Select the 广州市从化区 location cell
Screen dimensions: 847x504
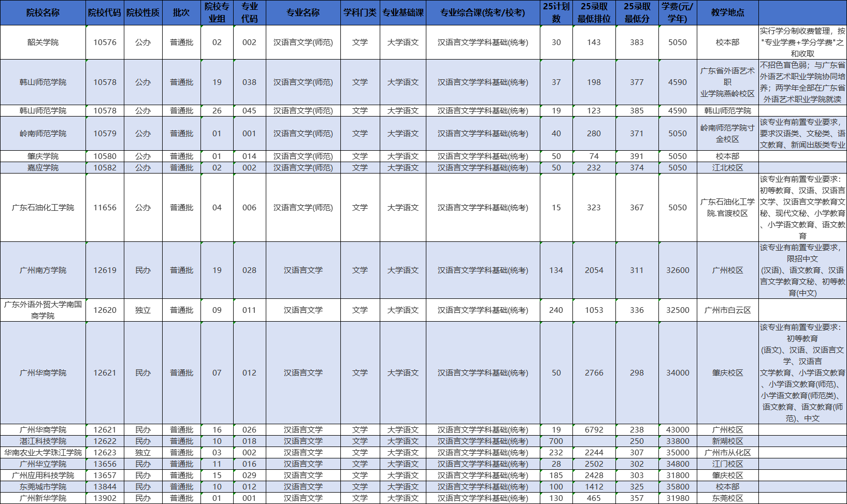point(727,452)
